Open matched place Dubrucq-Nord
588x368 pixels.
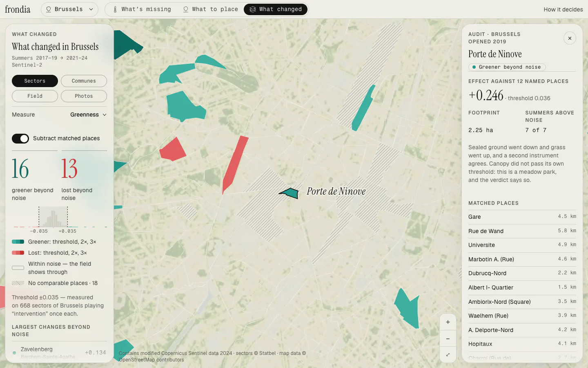pos(522,274)
